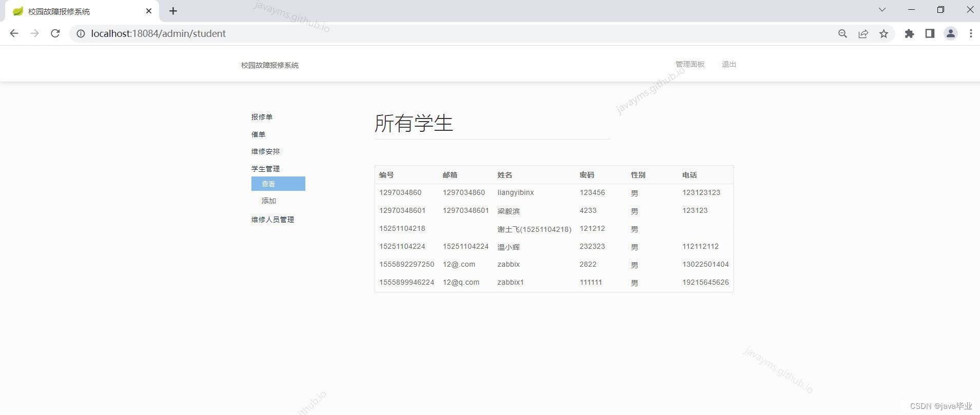Select the student number cell 15251104218
This screenshot has height=415, width=980.
click(402, 229)
